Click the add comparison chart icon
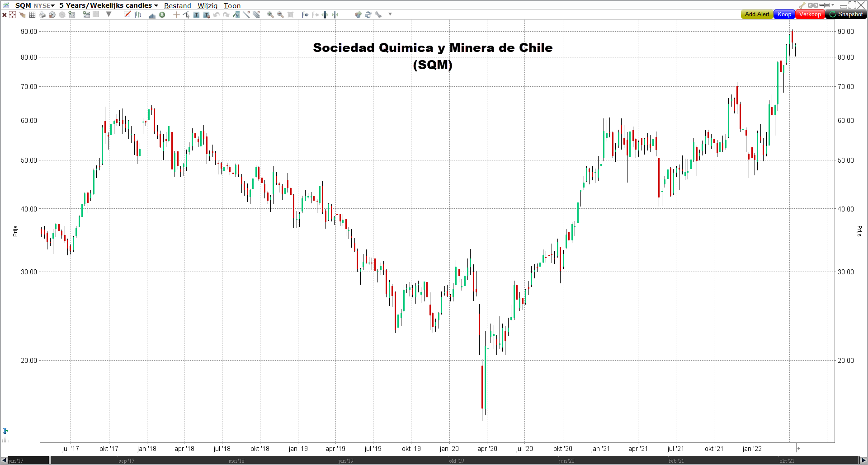The width and height of the screenshot is (868, 465). point(86,14)
